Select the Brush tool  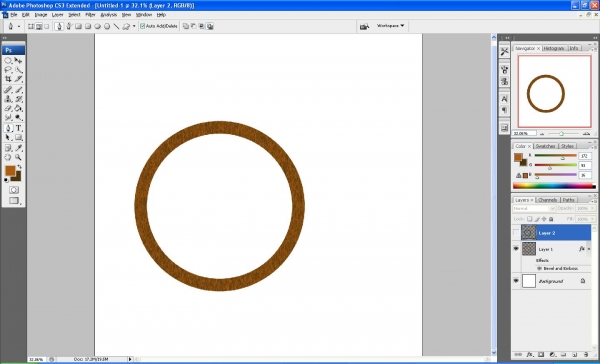(x=18, y=90)
